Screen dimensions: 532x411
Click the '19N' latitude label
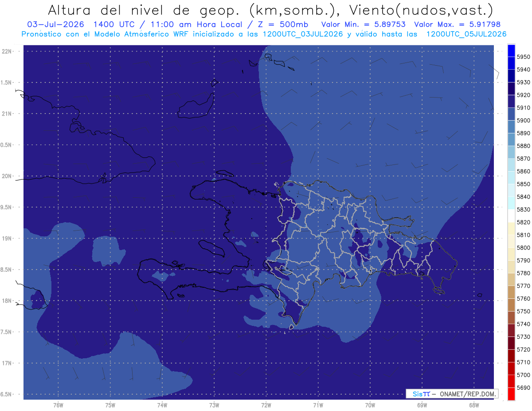coord(7,239)
